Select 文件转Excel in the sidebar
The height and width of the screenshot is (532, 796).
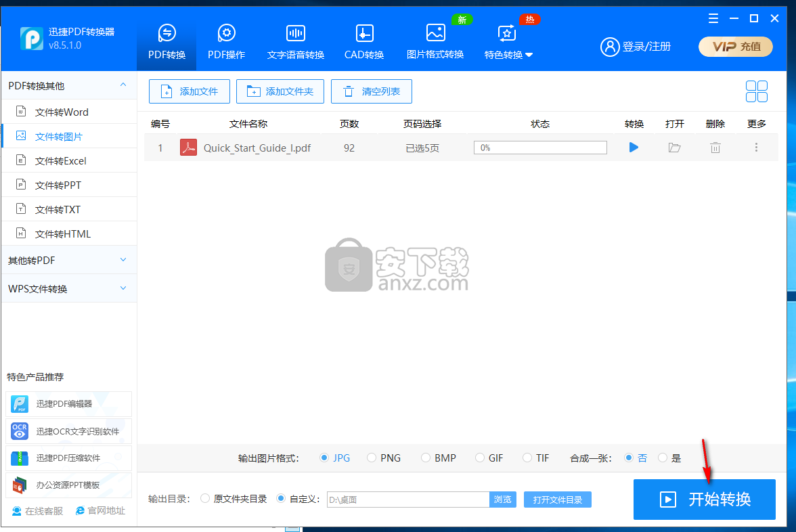click(x=69, y=160)
